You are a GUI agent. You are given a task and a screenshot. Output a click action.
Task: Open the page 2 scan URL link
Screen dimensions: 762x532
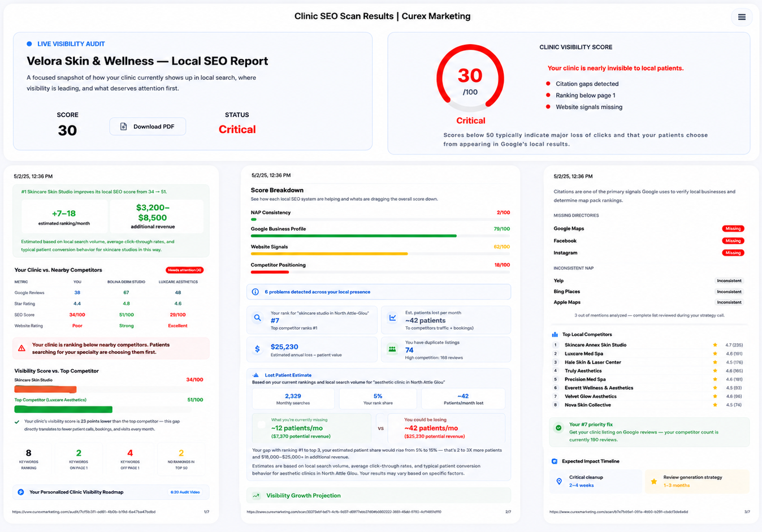pyautogui.click(x=344, y=512)
